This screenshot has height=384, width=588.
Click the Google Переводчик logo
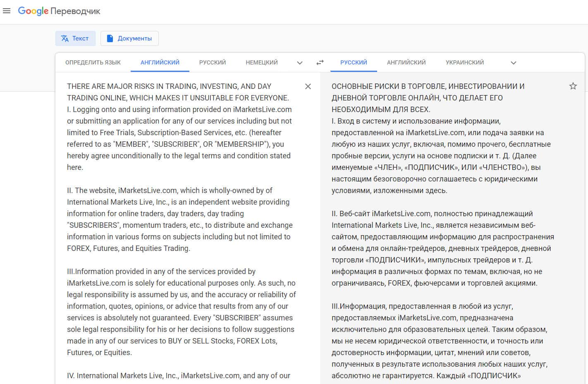pyautogui.click(x=59, y=11)
